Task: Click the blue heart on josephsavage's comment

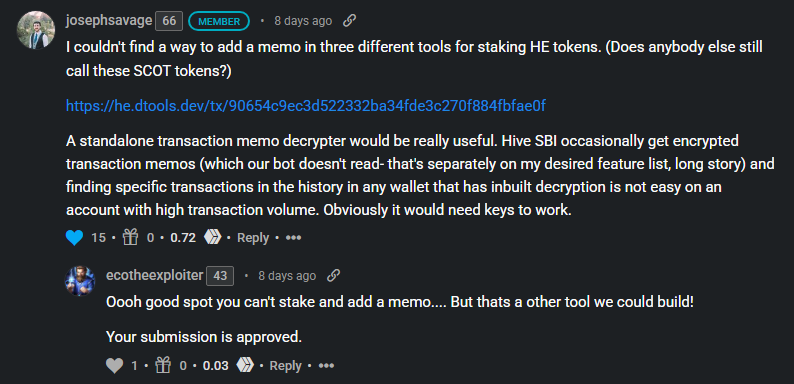Action: (x=75, y=237)
